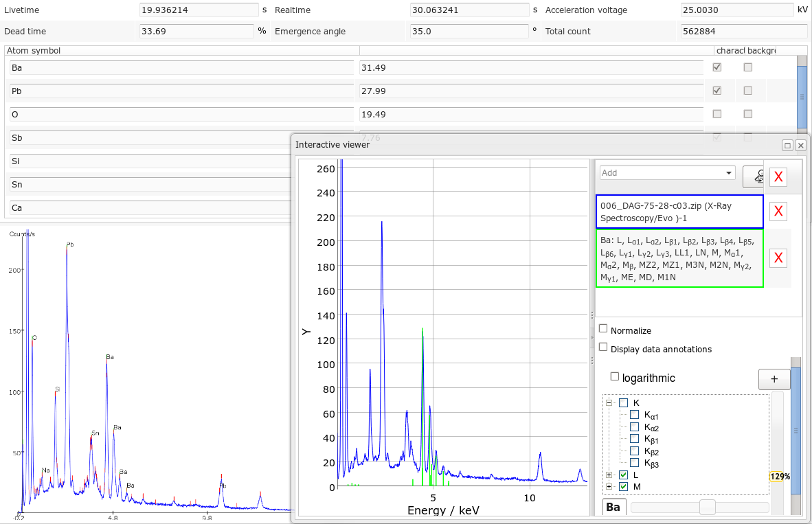Uncheck the L lines checkbox

pyautogui.click(x=623, y=475)
